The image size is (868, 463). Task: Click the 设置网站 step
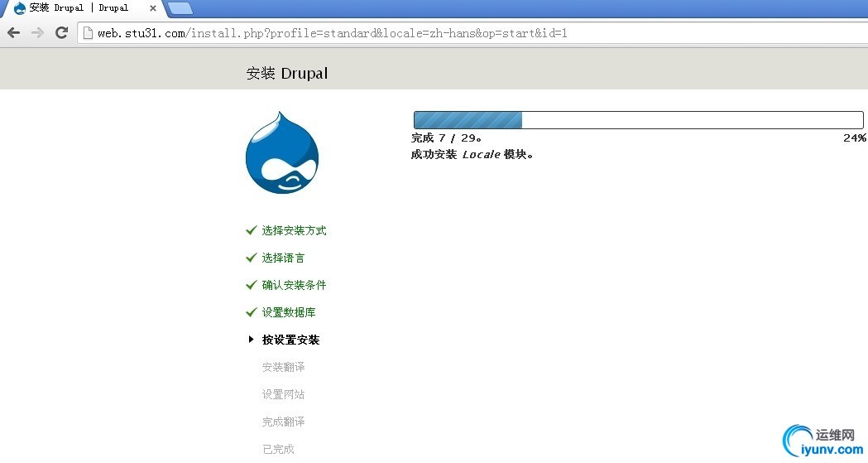pos(283,394)
